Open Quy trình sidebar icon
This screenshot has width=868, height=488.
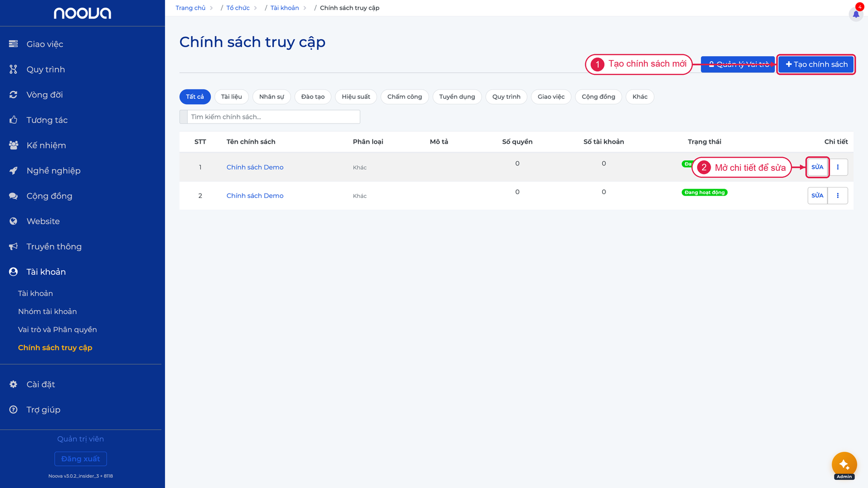click(x=14, y=69)
